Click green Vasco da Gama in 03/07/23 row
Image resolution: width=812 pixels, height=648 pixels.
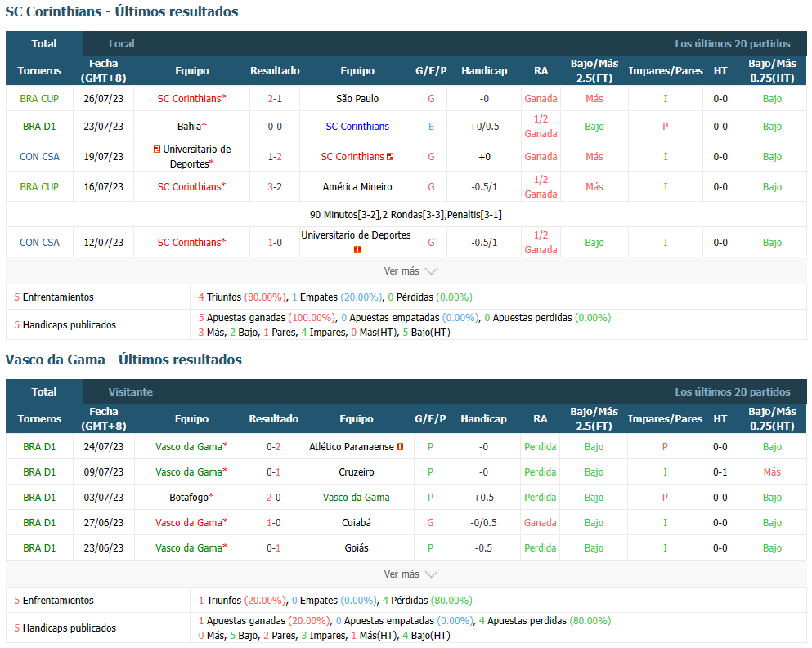coord(357,498)
